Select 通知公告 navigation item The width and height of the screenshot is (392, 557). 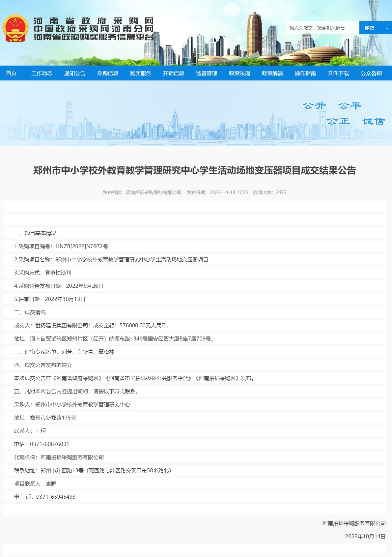tap(75, 73)
